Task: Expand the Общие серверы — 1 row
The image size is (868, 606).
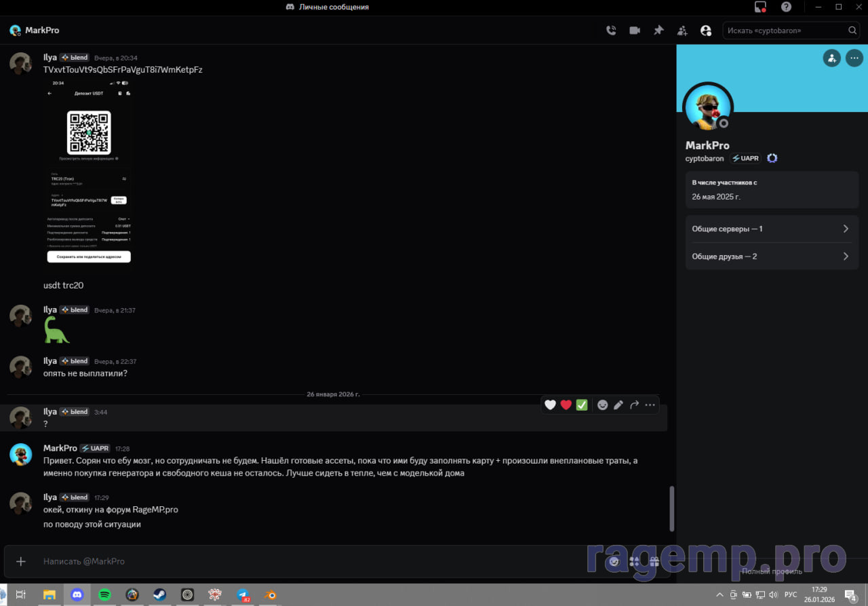Action: click(x=772, y=229)
